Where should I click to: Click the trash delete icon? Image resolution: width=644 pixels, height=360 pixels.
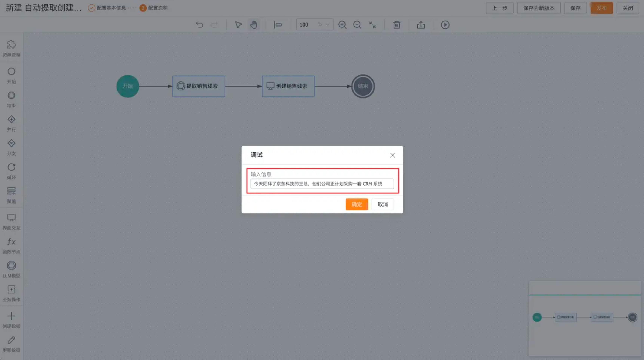pos(397,25)
